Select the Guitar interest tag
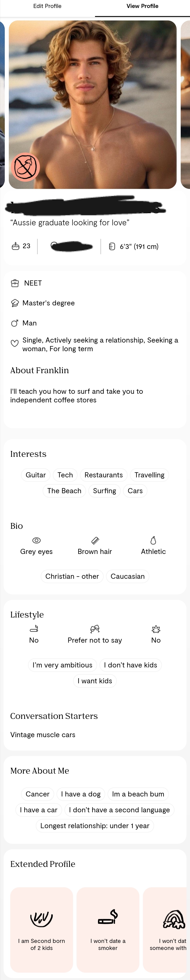Viewport: 190px width, 980px height. 36,475
